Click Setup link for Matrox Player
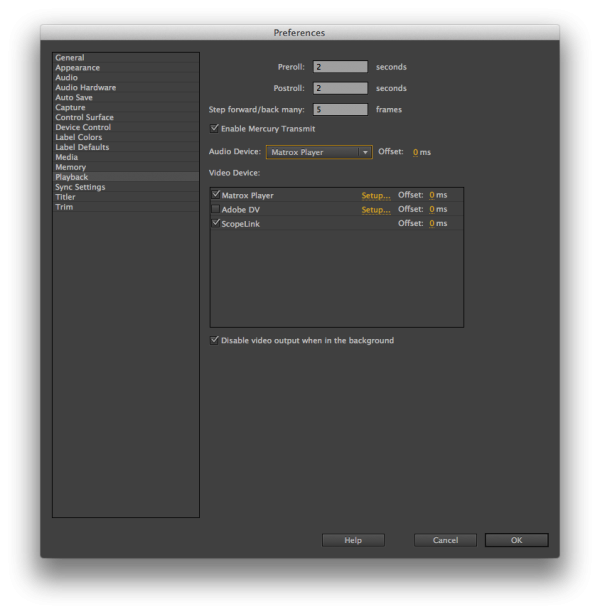The width and height of the screenshot is (600, 614). tap(375, 195)
